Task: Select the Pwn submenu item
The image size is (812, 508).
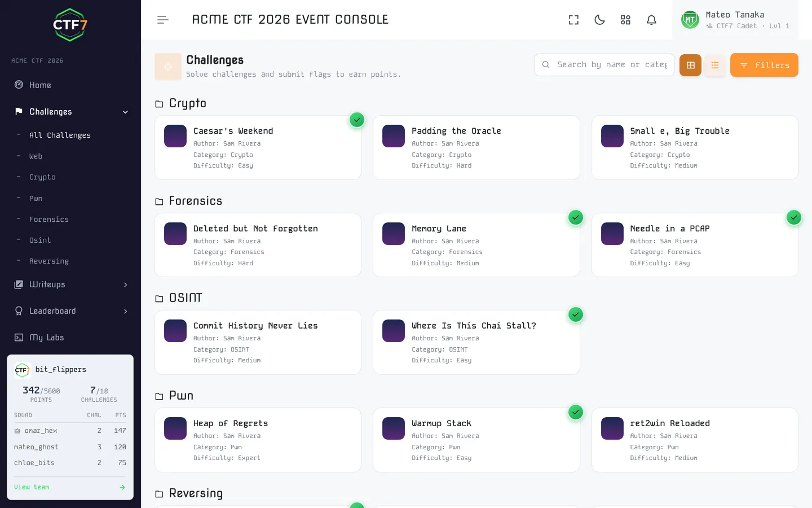Action: (36, 198)
